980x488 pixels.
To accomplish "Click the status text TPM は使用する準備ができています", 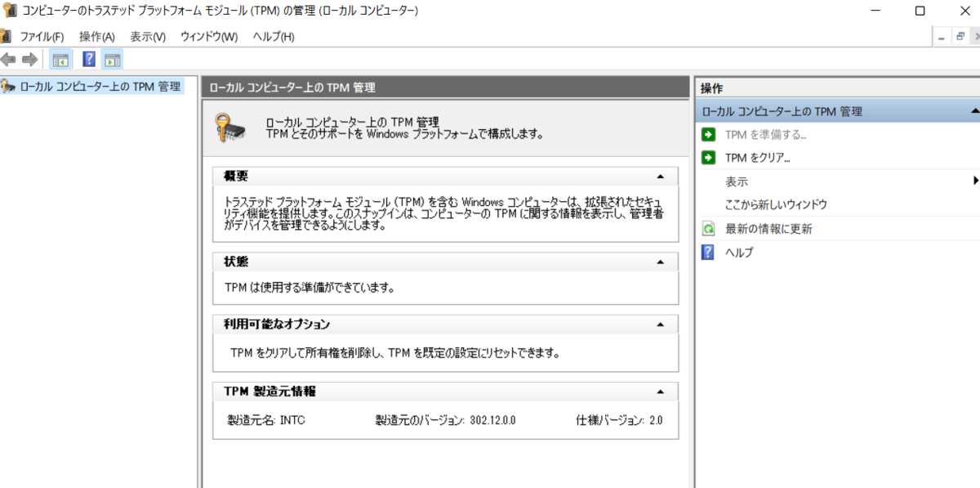I will click(310, 288).
